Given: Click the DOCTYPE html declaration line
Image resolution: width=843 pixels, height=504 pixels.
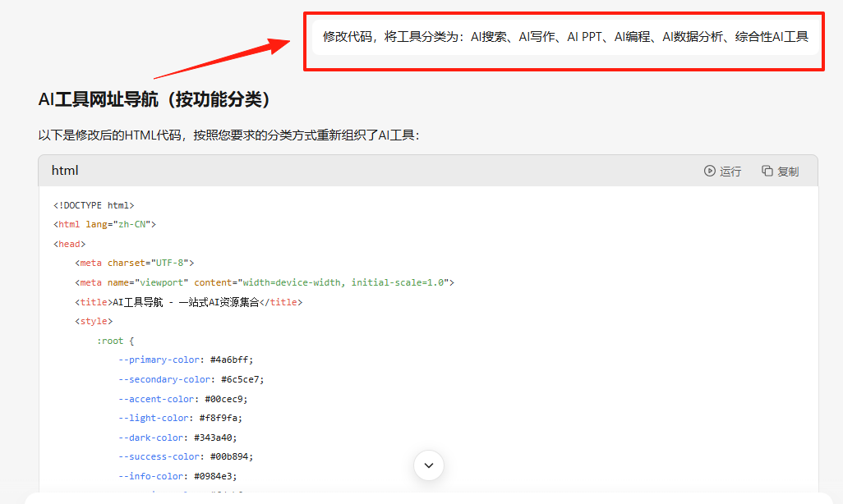Looking at the screenshot, I should [93, 204].
